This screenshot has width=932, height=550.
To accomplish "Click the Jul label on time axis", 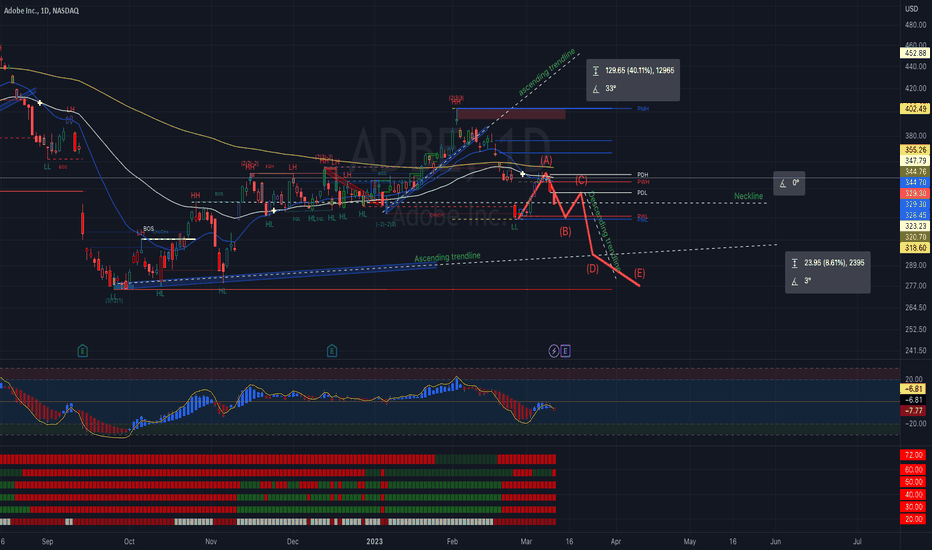I will pyautogui.click(x=858, y=542).
